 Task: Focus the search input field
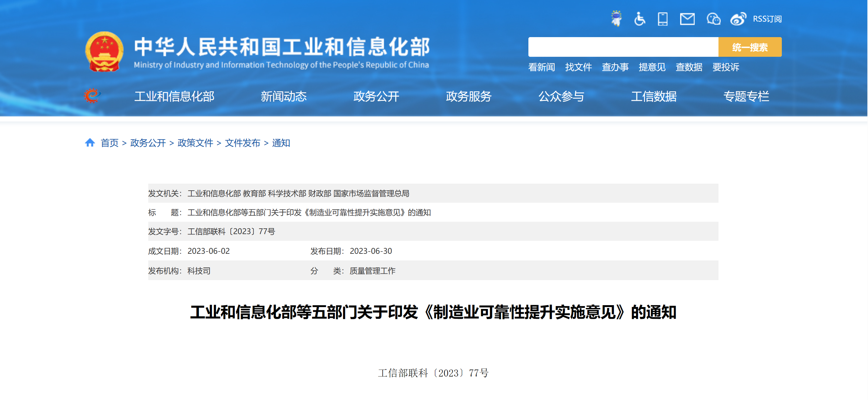[x=623, y=47]
